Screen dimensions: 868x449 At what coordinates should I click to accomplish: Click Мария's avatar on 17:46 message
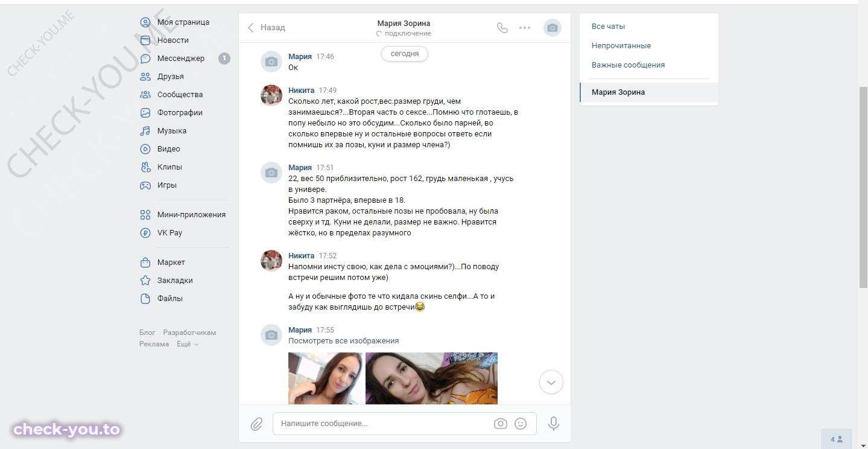(x=271, y=62)
